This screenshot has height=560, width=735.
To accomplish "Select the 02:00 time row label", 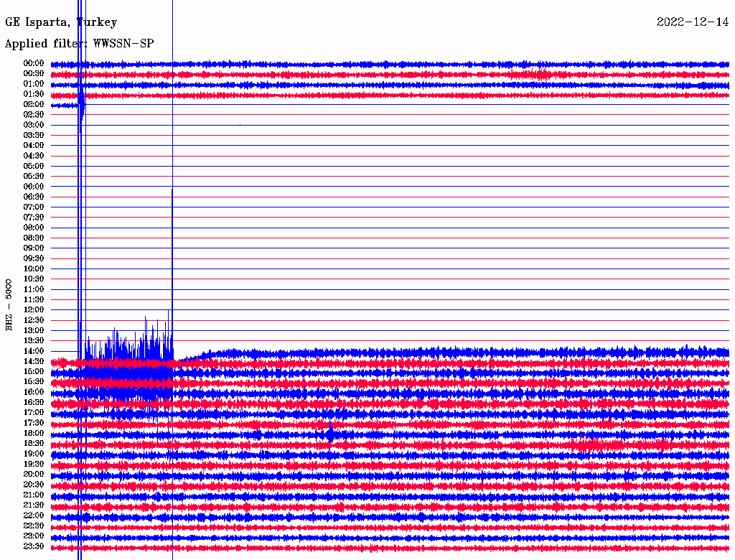I will tap(34, 104).
